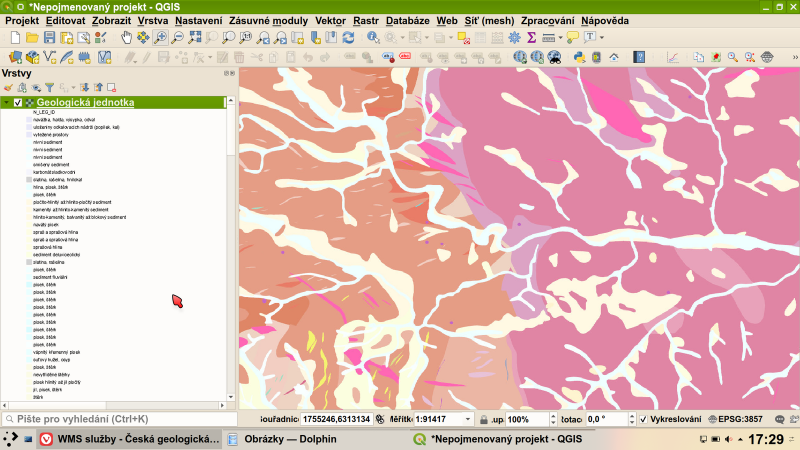Collapse the Geologická jednotka layer tree

[6, 102]
